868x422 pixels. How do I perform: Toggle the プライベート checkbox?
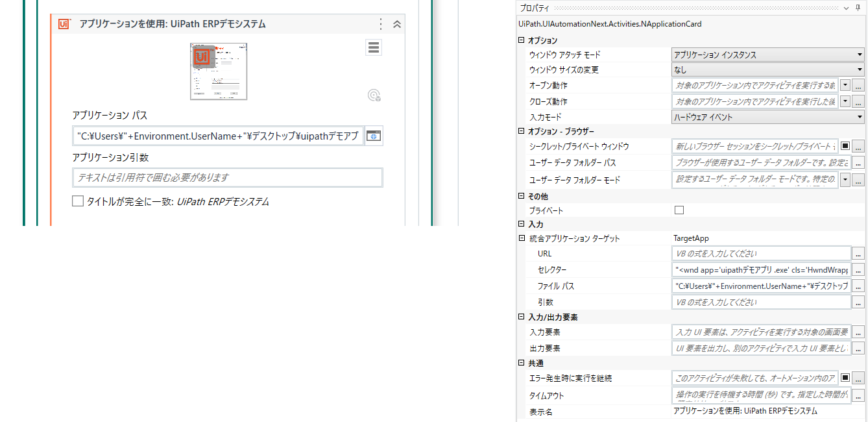point(679,210)
